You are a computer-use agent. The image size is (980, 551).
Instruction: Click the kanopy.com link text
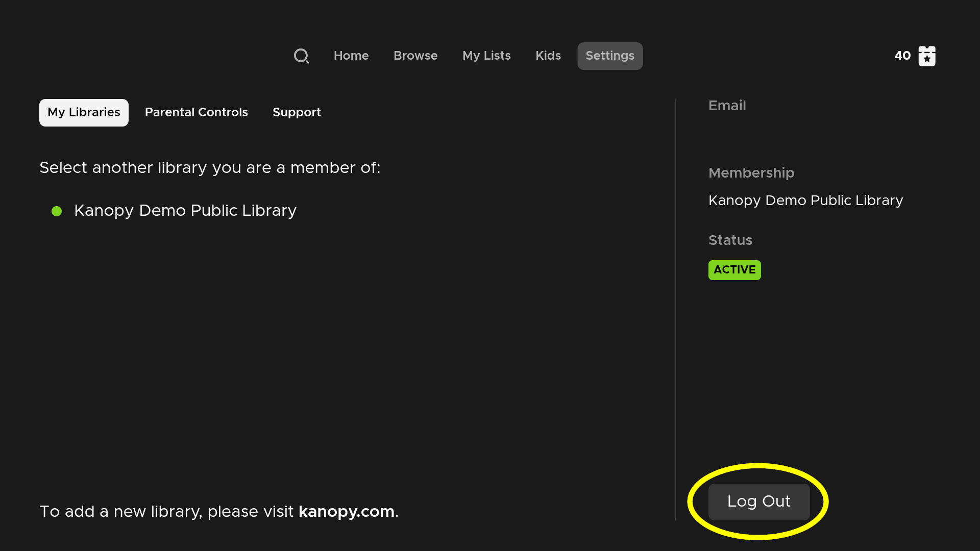pos(347,511)
